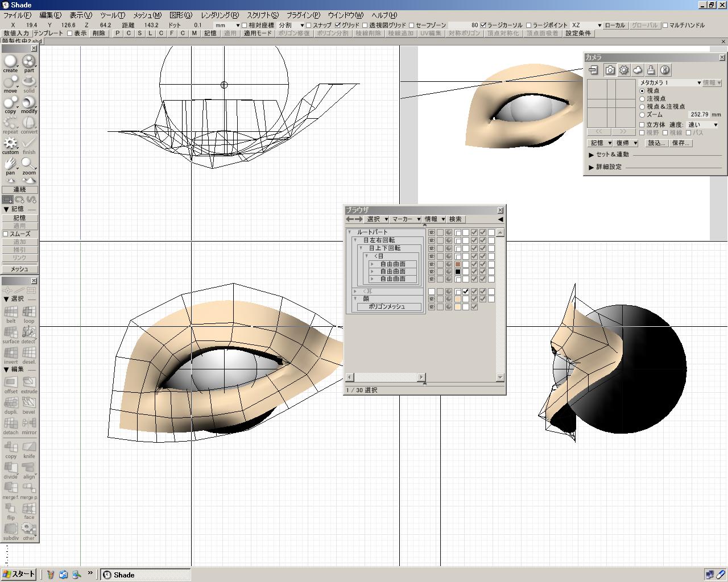Open the custom gear tool
The image size is (728, 582).
point(10,144)
